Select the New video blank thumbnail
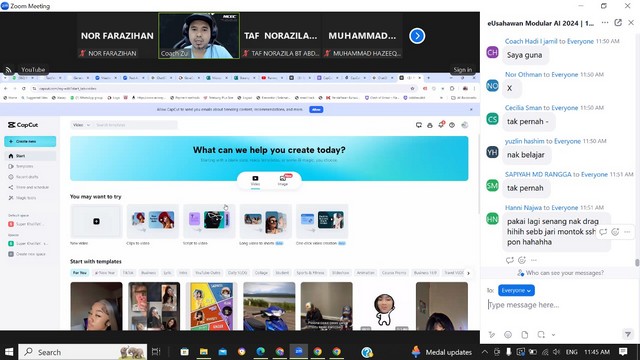 coord(96,221)
